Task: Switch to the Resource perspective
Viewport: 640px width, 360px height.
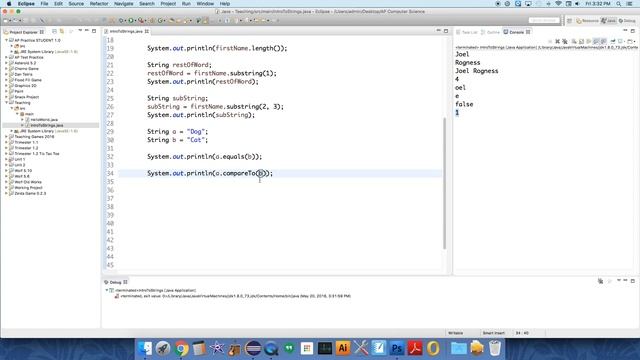Action: click(x=587, y=20)
